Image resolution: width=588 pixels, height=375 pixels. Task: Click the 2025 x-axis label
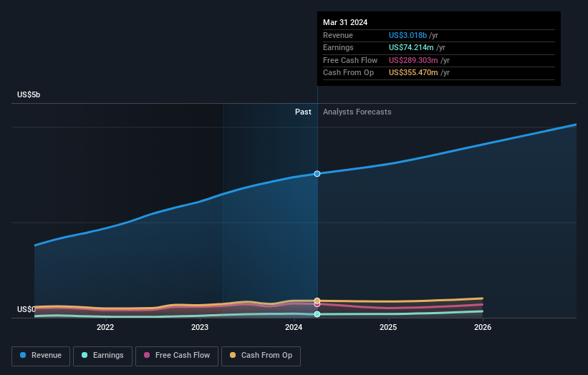[388, 328]
